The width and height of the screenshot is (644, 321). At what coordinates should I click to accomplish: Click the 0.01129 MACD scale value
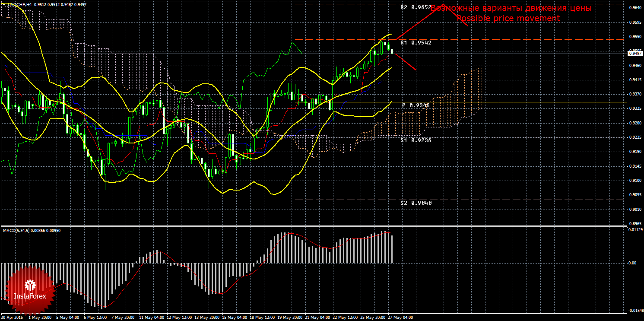tap(634, 230)
